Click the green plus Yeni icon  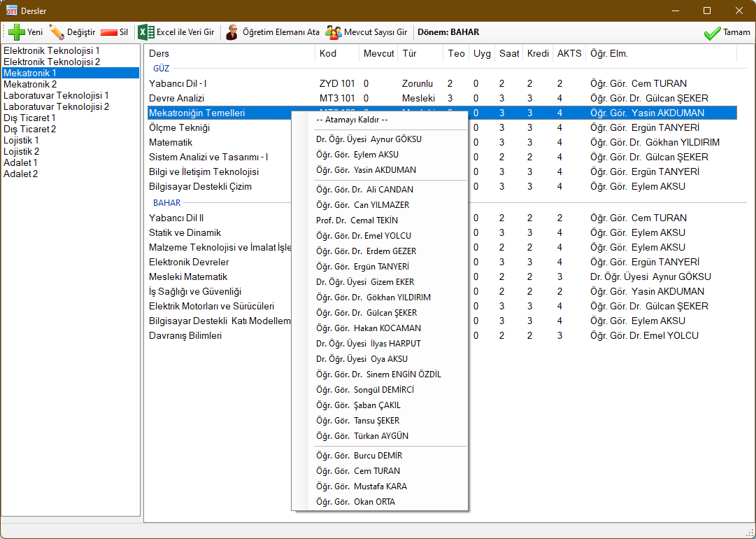17,32
